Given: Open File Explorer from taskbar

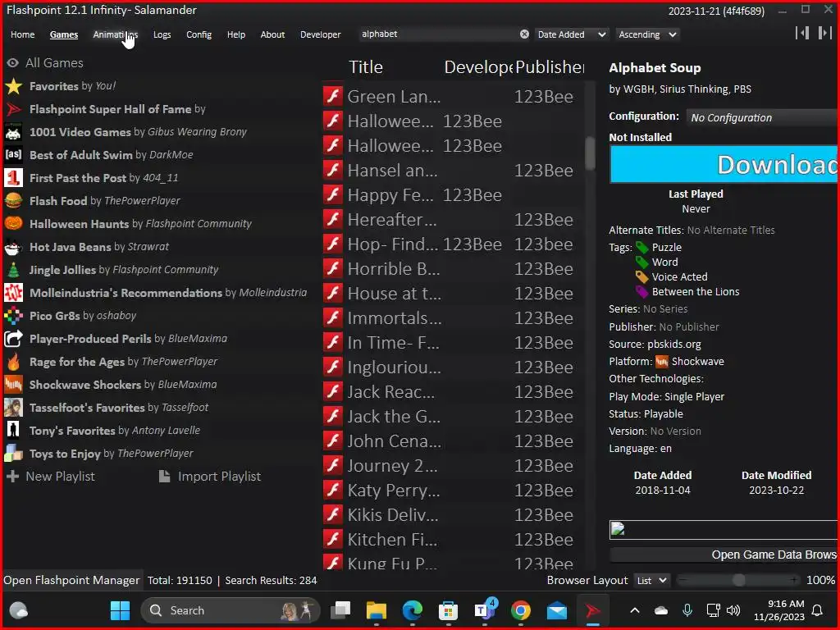Looking at the screenshot, I should pos(376,610).
